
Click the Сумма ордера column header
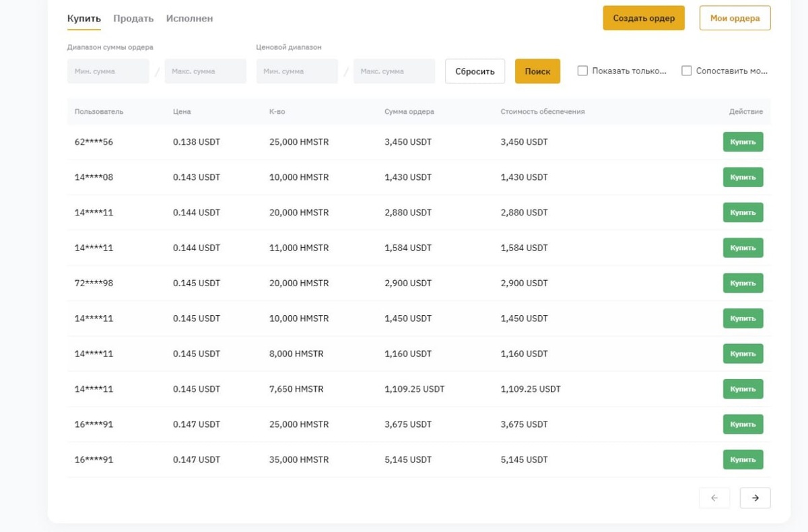click(409, 112)
